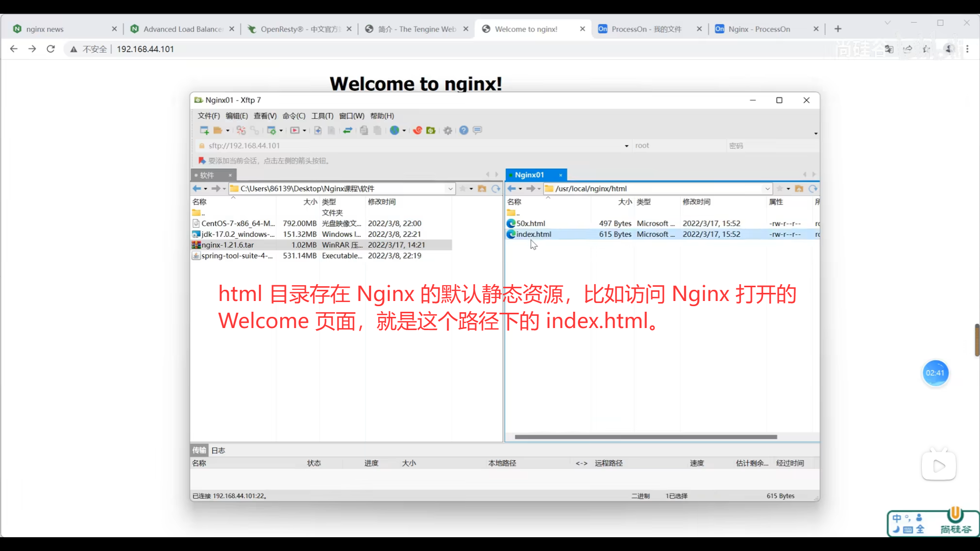The width and height of the screenshot is (980, 551).
Task: Click the blue help question mark icon
Action: [463, 131]
